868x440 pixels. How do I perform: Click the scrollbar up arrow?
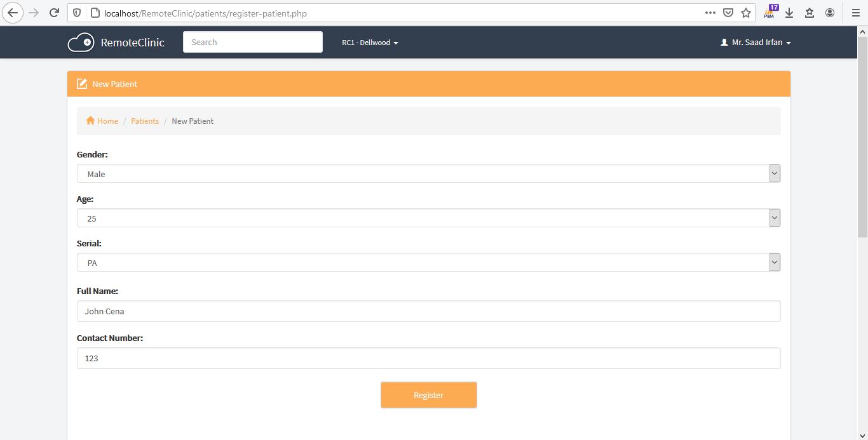(862, 31)
